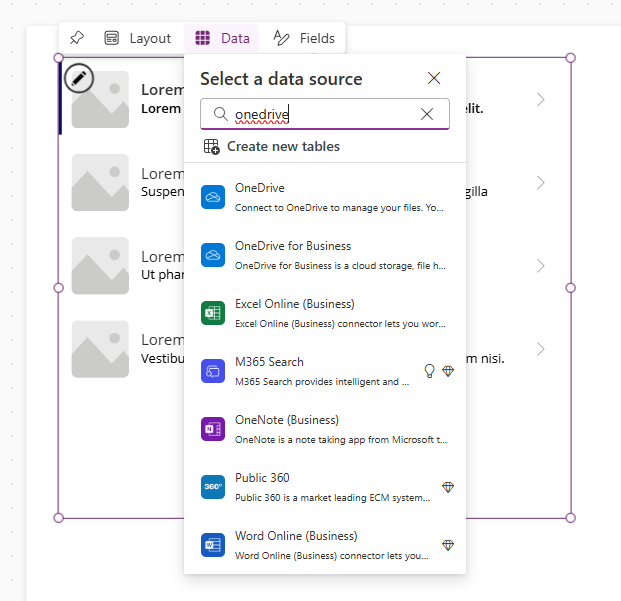The width and height of the screenshot is (621, 601).
Task: Open the Data tab
Action: point(222,38)
